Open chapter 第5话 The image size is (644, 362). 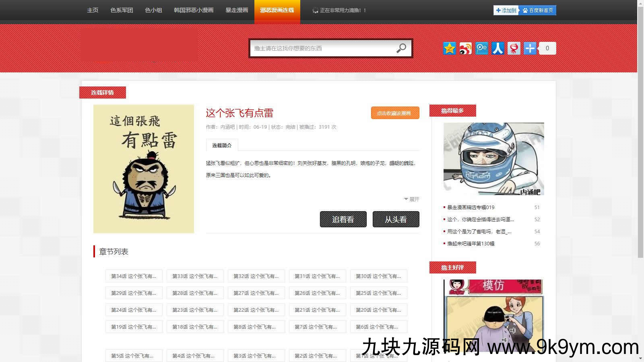click(134, 356)
